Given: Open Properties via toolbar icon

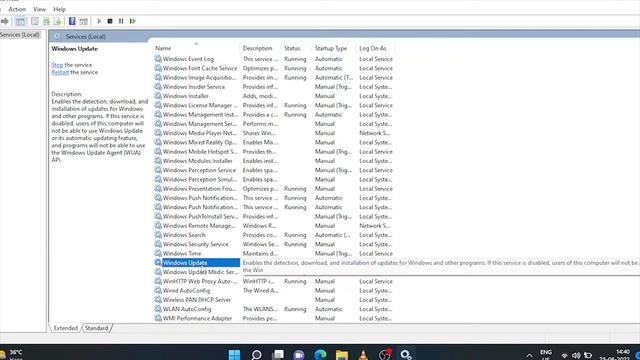Looking at the screenshot, I should [35, 21].
